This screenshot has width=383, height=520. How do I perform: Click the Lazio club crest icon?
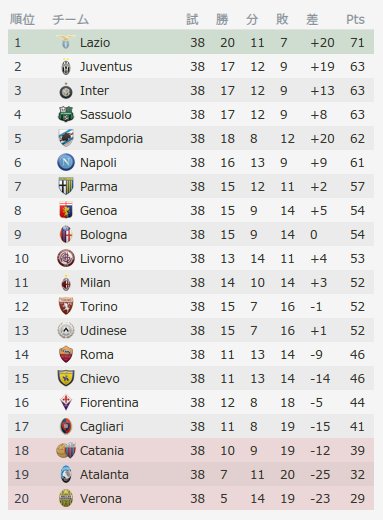[66, 42]
